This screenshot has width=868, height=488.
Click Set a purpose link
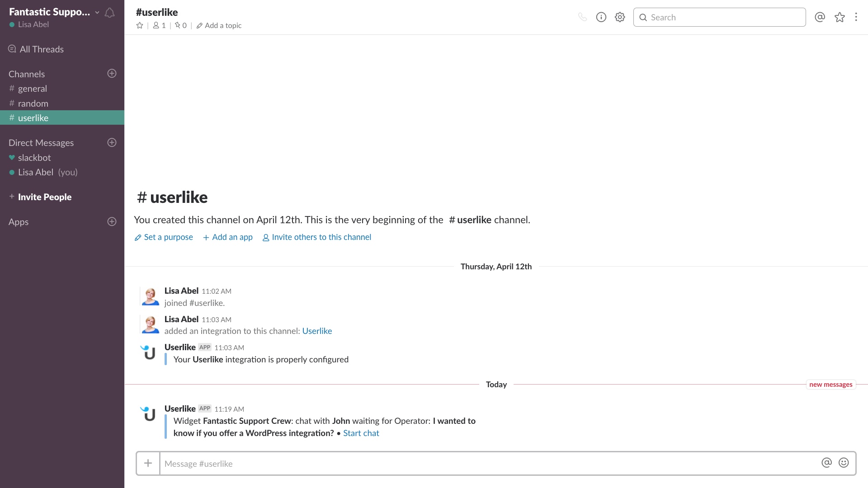pyautogui.click(x=164, y=237)
